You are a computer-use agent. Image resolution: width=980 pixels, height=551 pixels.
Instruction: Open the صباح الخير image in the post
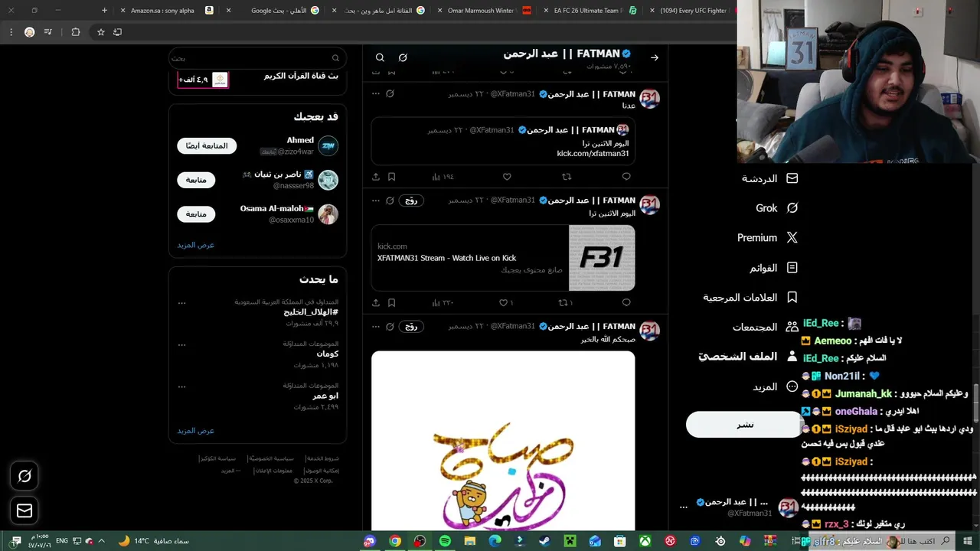tap(503, 440)
